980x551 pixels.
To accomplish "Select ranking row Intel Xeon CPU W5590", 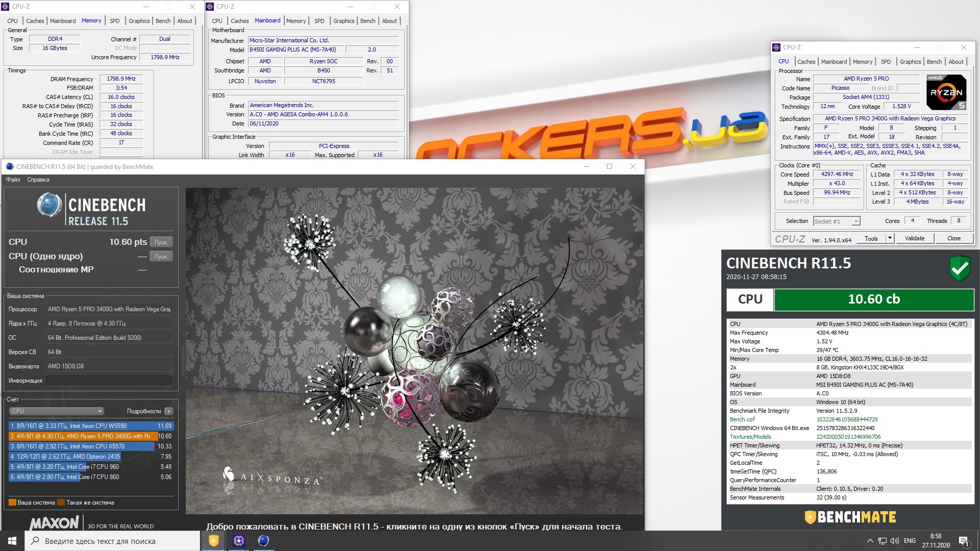I will pos(91,426).
